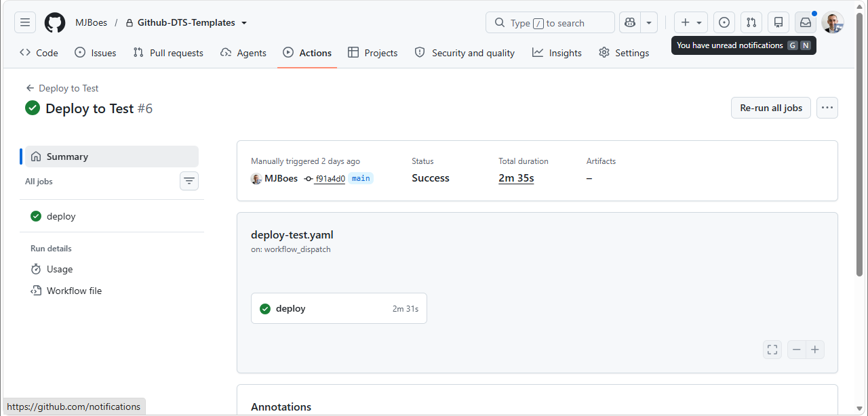Open notifications inbox icon
The image size is (868, 416).
806,22
